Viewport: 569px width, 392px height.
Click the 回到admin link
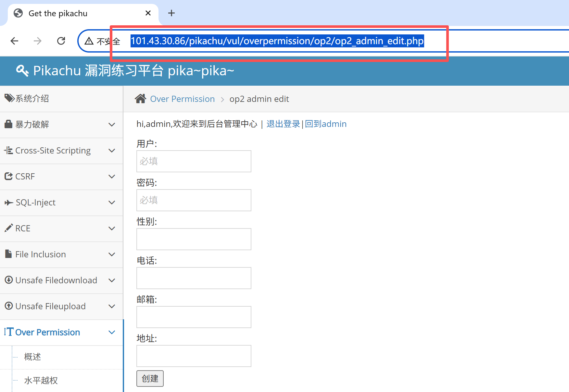tap(326, 124)
